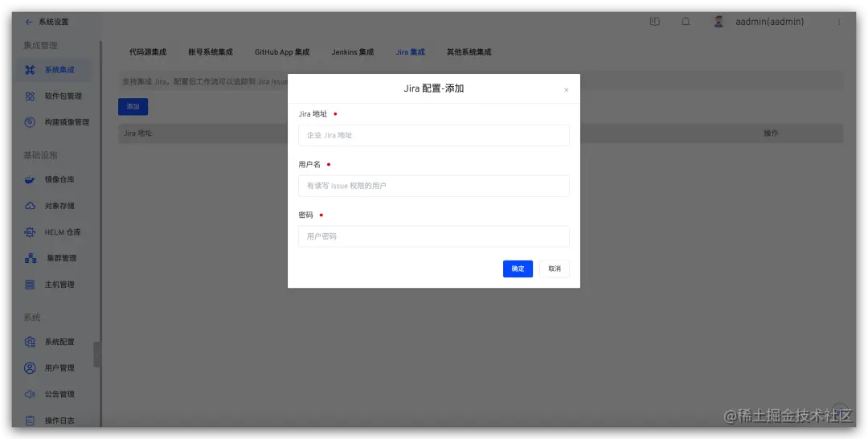Open 用户管理 menu label

point(59,368)
